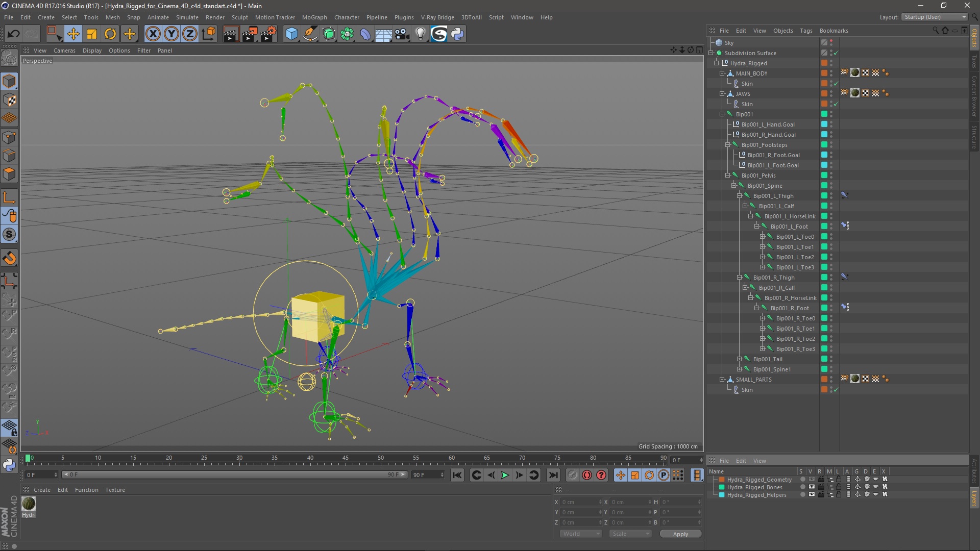This screenshot has width=980, height=551.
Task: Open the Layout dropdown
Action: point(935,17)
